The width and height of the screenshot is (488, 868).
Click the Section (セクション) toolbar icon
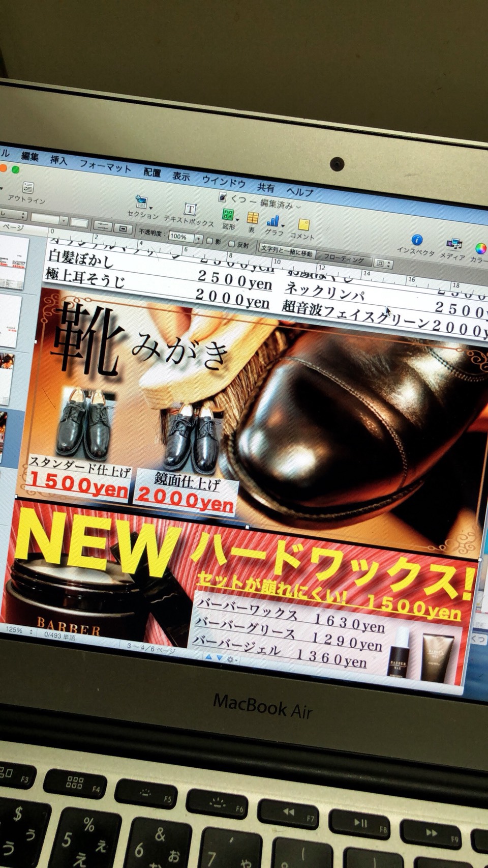[141, 202]
